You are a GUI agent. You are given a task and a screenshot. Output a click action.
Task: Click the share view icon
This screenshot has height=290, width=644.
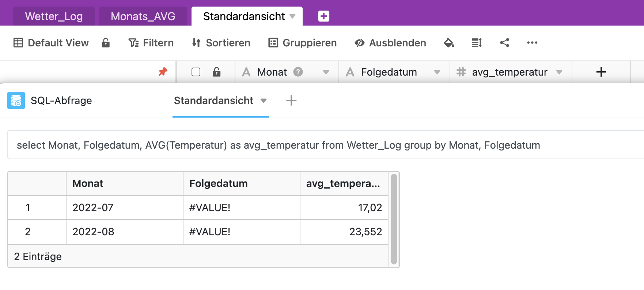pyautogui.click(x=505, y=43)
